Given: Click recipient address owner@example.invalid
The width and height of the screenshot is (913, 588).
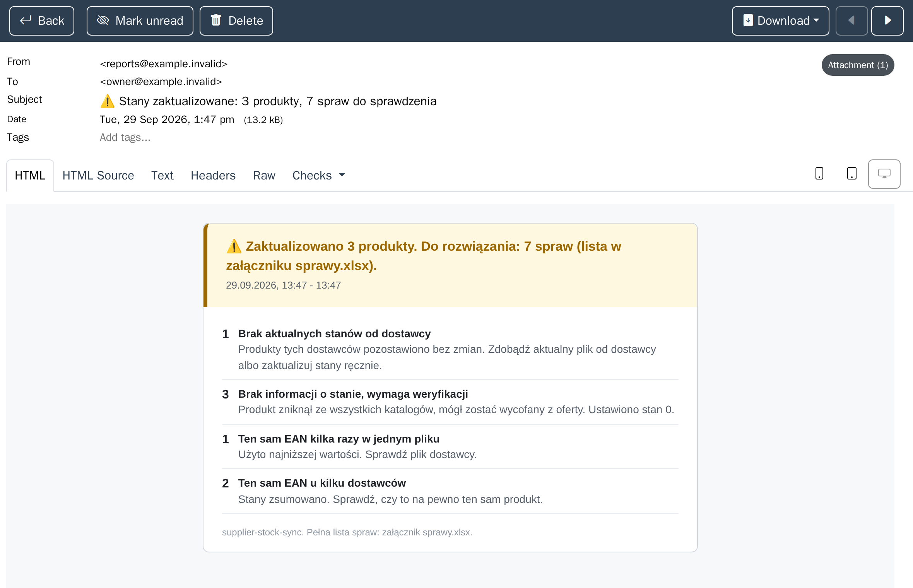Looking at the screenshot, I should click(161, 82).
